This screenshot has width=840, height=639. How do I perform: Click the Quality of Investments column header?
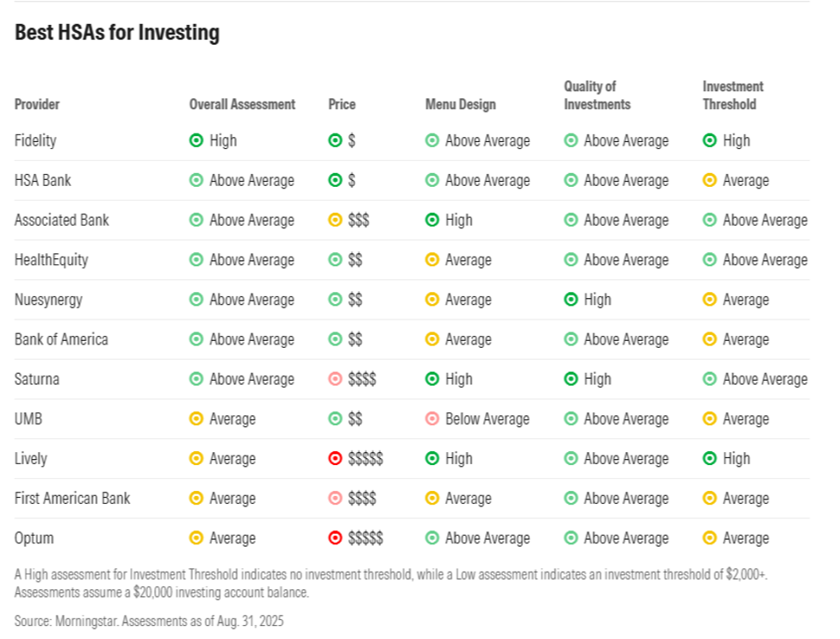[x=597, y=96]
